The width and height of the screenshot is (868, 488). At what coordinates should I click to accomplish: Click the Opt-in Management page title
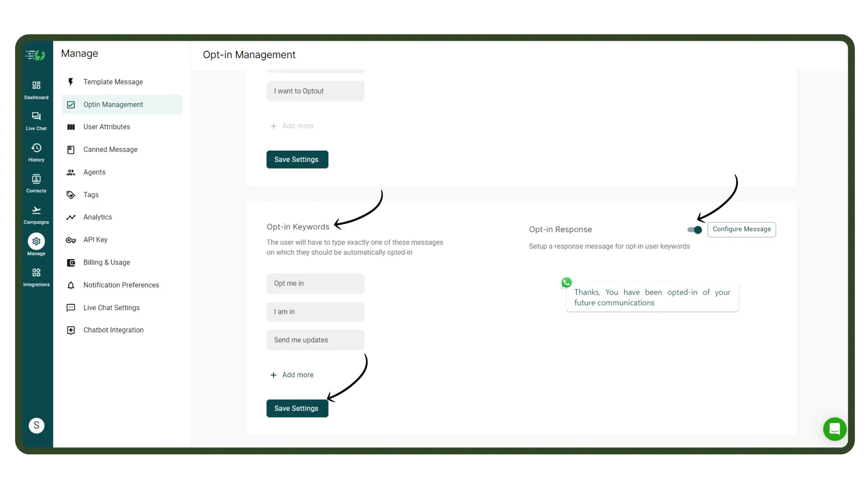click(x=249, y=55)
